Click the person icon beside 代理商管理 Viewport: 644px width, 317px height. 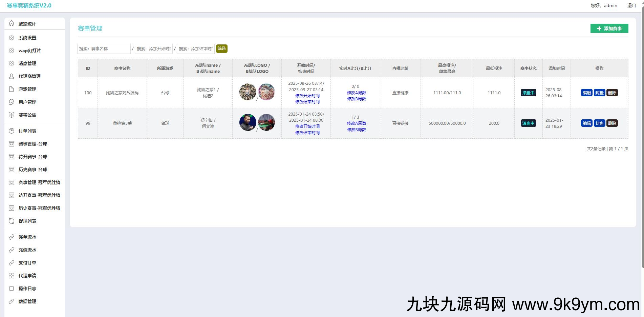tap(12, 76)
